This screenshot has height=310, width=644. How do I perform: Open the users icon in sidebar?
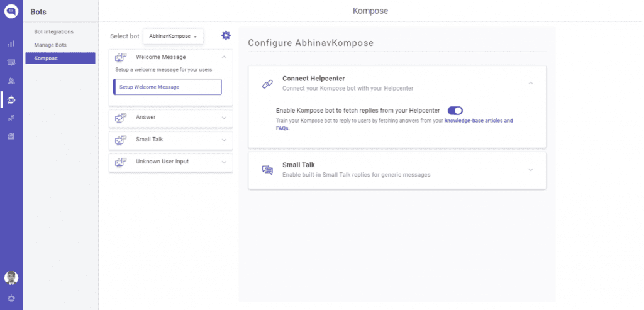(11, 81)
